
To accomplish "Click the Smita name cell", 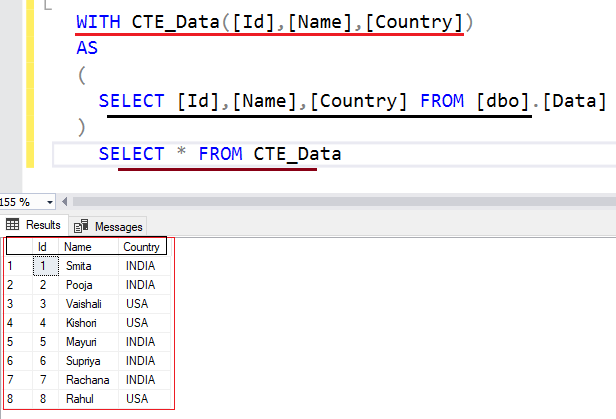I will (88, 266).
